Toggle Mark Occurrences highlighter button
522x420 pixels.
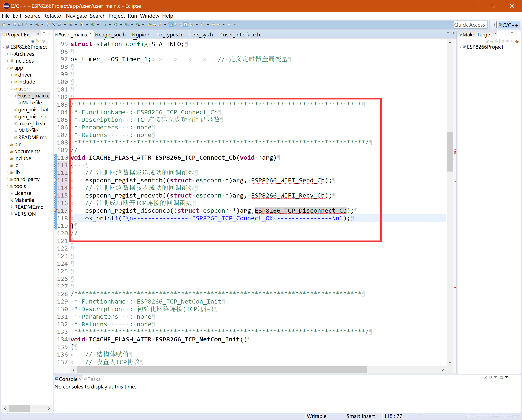coord(171,25)
